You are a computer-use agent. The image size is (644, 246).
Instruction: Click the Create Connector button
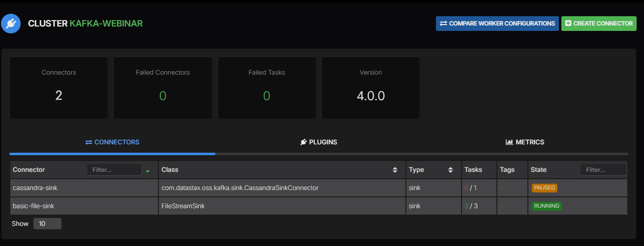click(599, 24)
